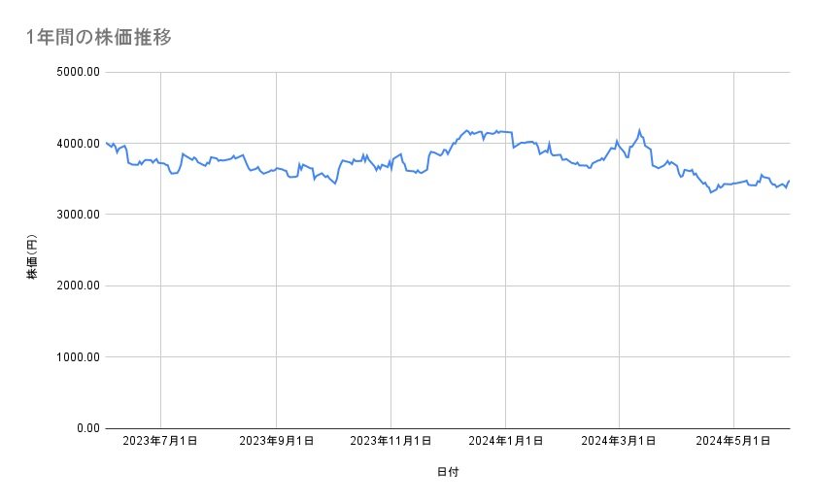This screenshot has height=504, width=815.
Task: Select the 3000.00 y-axis label
Action: [78, 215]
